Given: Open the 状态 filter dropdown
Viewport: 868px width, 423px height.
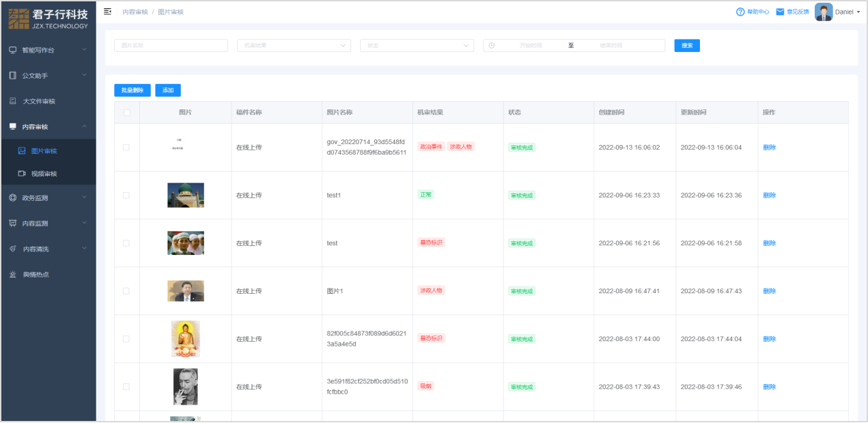Looking at the screenshot, I should tap(417, 46).
